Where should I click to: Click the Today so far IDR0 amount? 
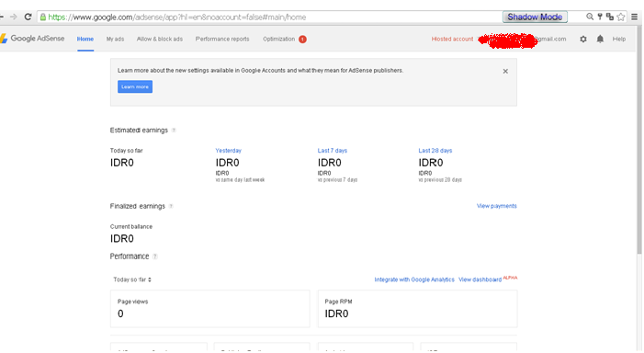(122, 163)
